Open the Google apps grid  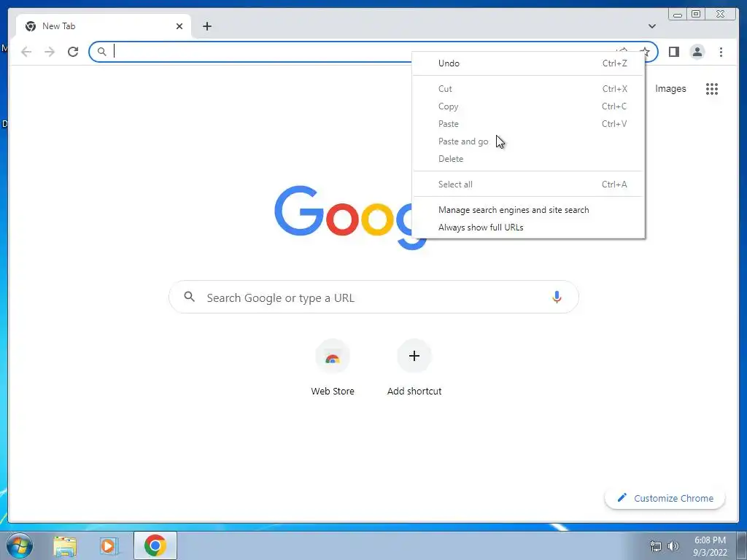pyautogui.click(x=712, y=88)
